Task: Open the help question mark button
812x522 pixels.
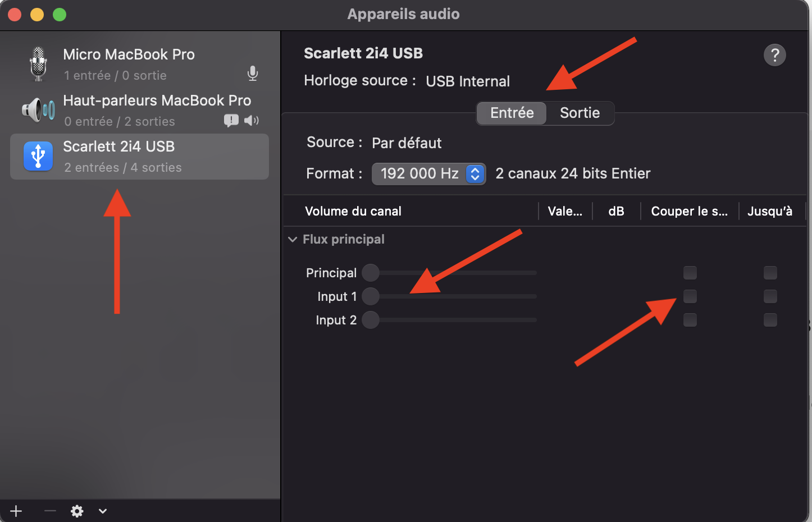Action: tap(774, 55)
